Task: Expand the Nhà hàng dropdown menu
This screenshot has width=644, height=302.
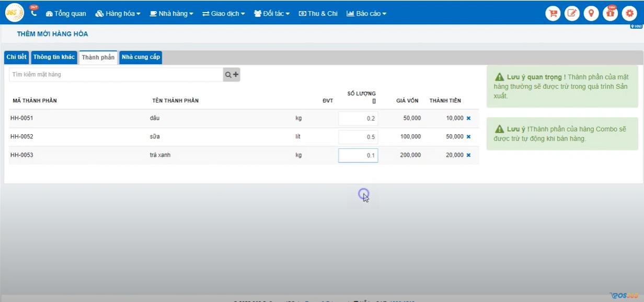Action: [171, 14]
